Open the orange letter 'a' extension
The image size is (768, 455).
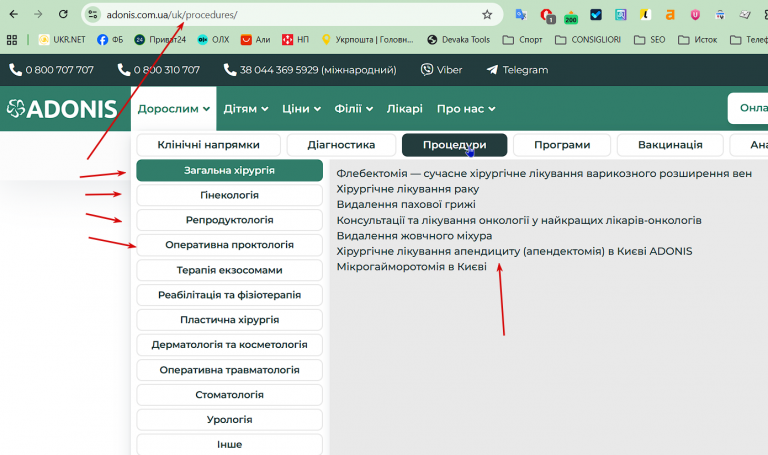point(670,15)
